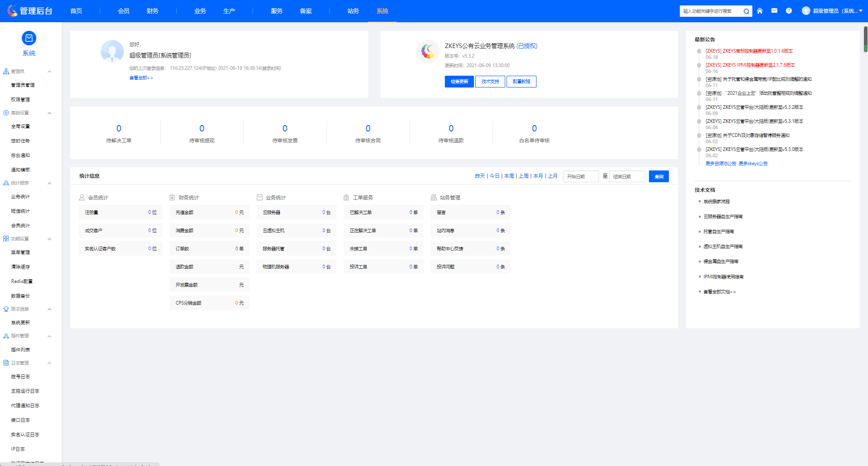The height and width of the screenshot is (466, 868).
Task: Click the 站务管理 icon
Action: point(434,198)
